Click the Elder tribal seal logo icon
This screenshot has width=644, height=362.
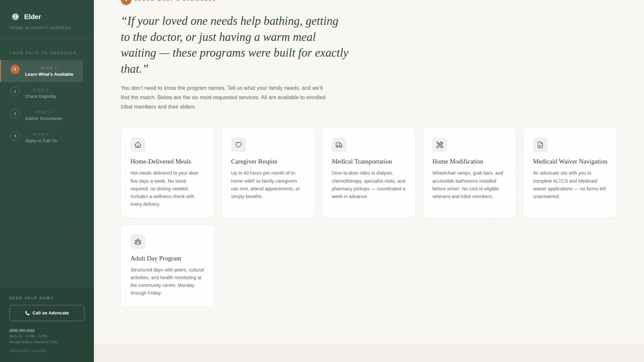point(15,17)
